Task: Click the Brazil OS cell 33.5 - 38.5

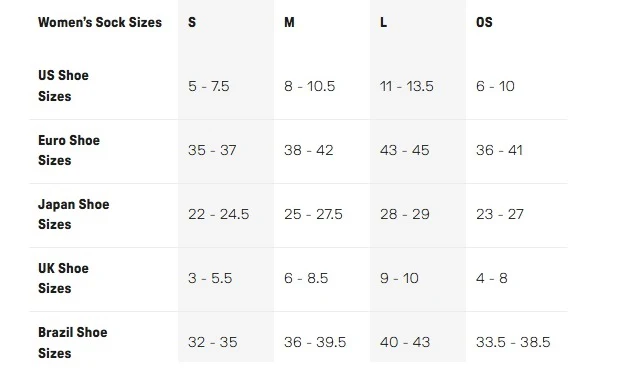Action: tap(513, 342)
